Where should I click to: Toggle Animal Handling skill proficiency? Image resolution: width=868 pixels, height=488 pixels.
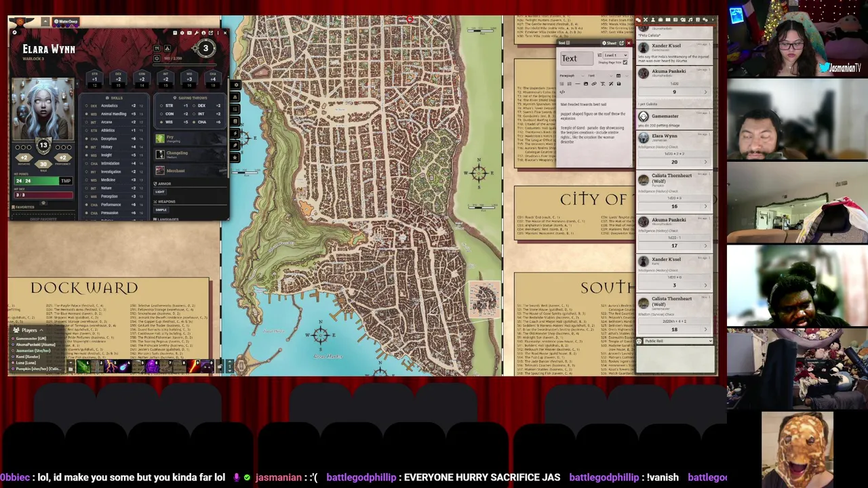click(86, 114)
